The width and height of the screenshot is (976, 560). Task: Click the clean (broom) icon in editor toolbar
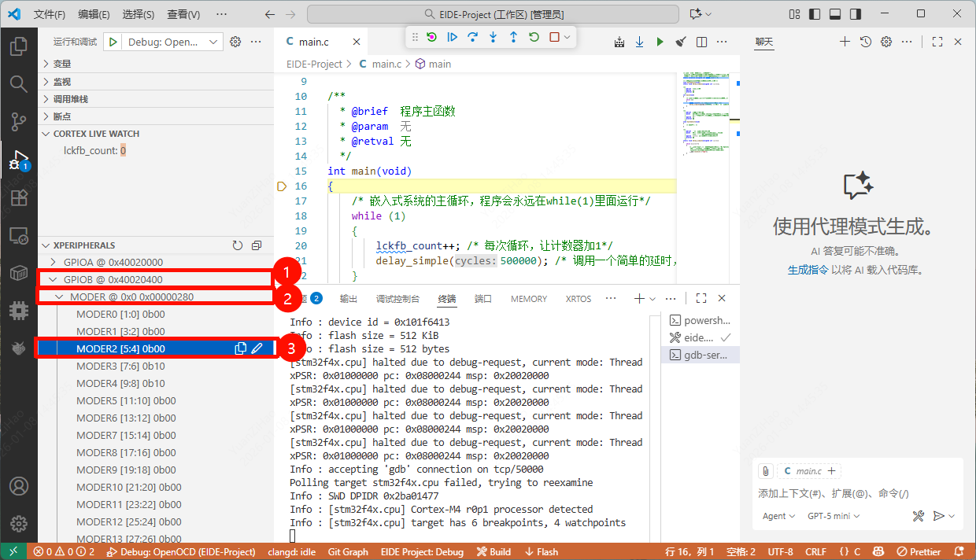pyautogui.click(x=681, y=42)
